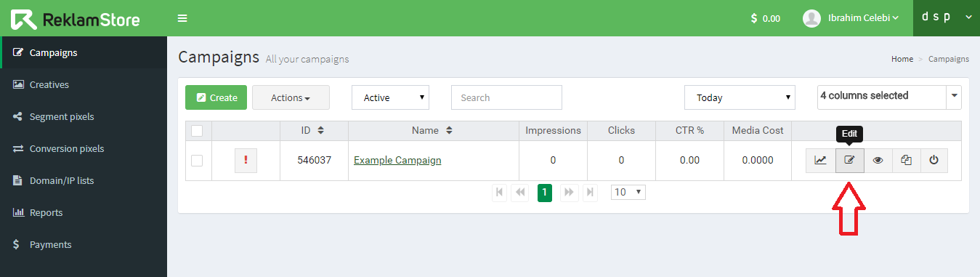Open the 4 columns selected dropdown
Viewport: 980px width, 277px height.
[x=889, y=95]
